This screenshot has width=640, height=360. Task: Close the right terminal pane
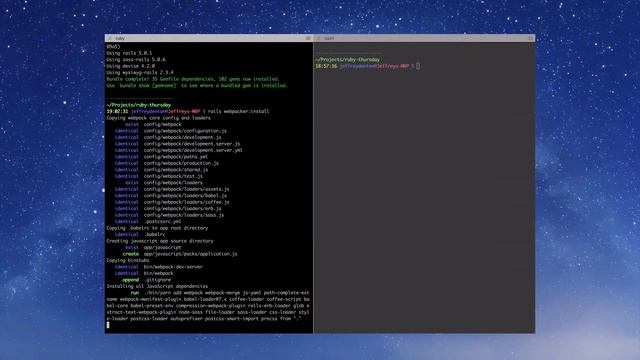[x=319, y=38]
